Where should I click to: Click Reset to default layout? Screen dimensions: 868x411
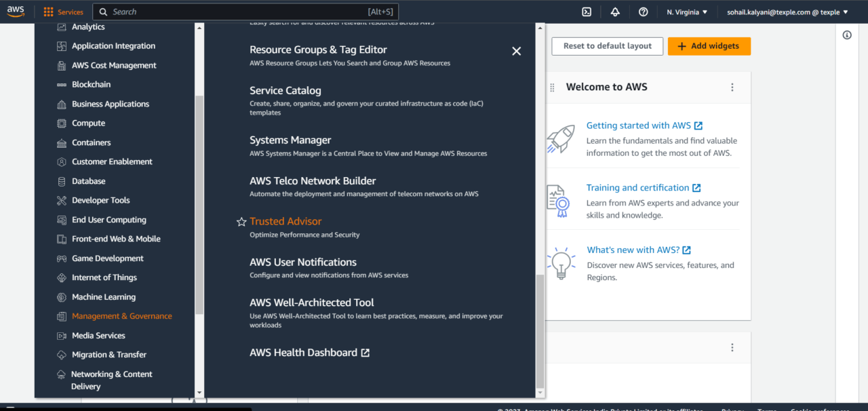tap(607, 46)
